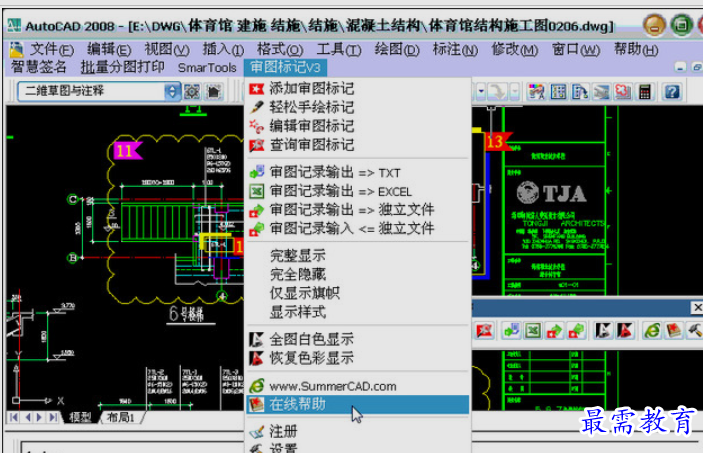The image size is (703, 453).
Task: Click the Internet Explorer icon in floating toolbar
Action: [652, 329]
